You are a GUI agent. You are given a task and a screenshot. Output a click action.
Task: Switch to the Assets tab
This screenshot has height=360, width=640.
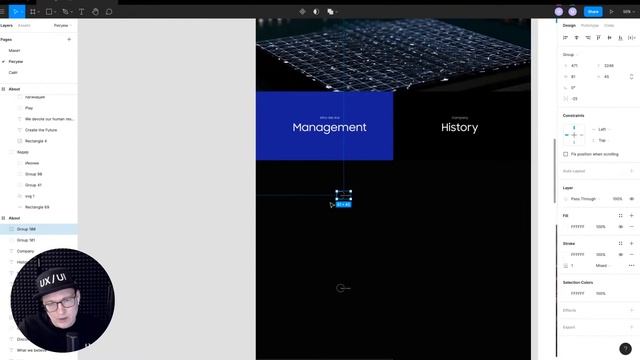coord(24,25)
